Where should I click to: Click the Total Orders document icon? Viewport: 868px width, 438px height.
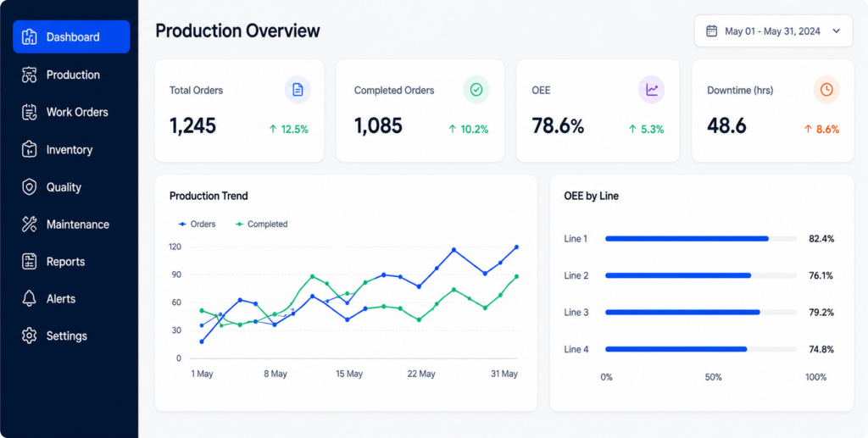[298, 90]
